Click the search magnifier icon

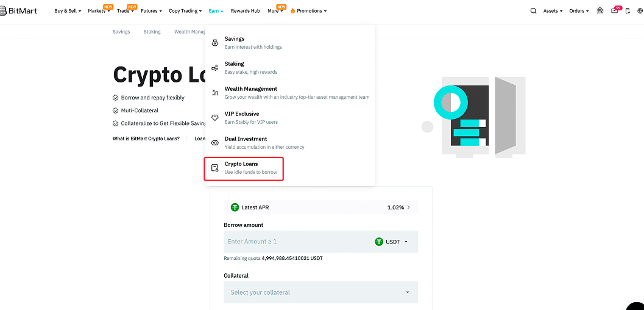[x=533, y=11]
